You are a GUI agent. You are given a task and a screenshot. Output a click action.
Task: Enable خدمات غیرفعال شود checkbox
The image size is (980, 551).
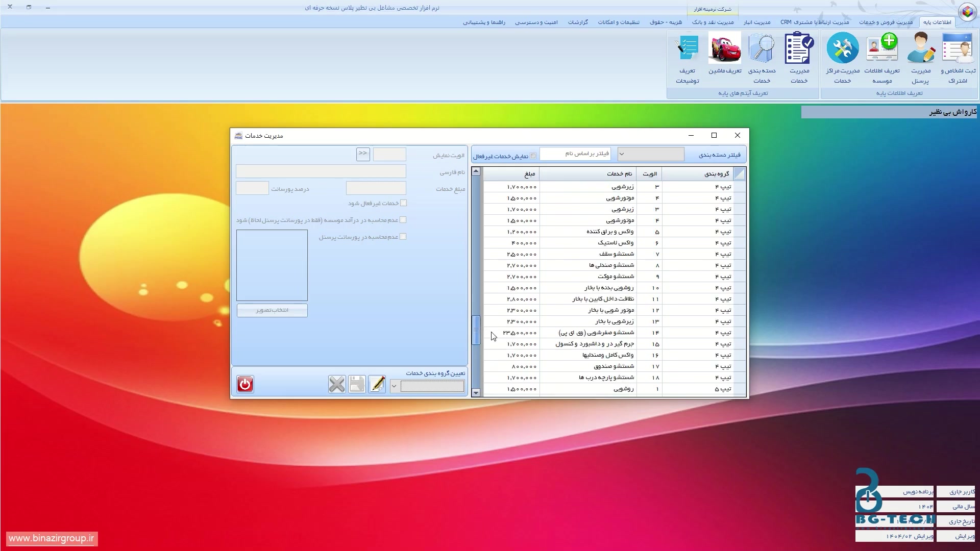coord(403,203)
